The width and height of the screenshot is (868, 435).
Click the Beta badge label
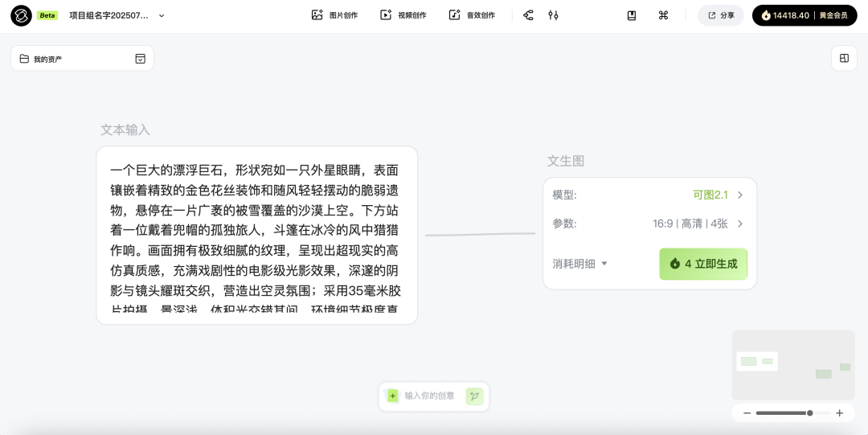click(47, 15)
